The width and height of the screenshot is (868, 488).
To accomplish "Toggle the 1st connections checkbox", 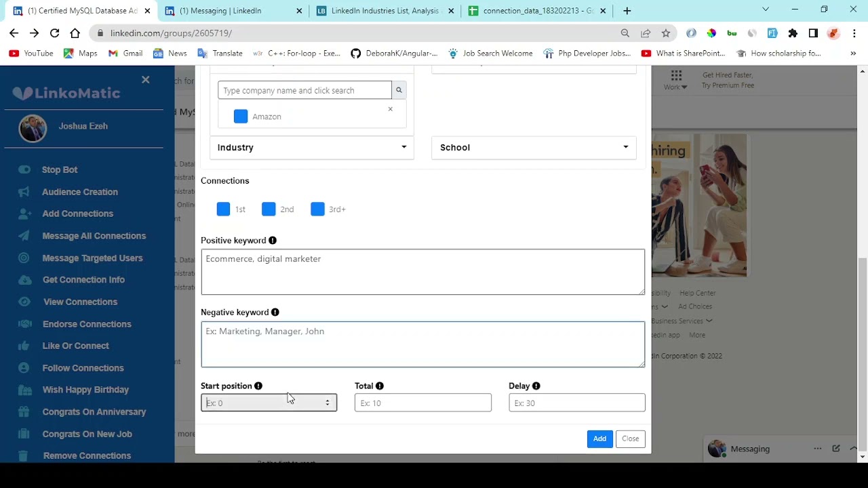I will coord(223,209).
